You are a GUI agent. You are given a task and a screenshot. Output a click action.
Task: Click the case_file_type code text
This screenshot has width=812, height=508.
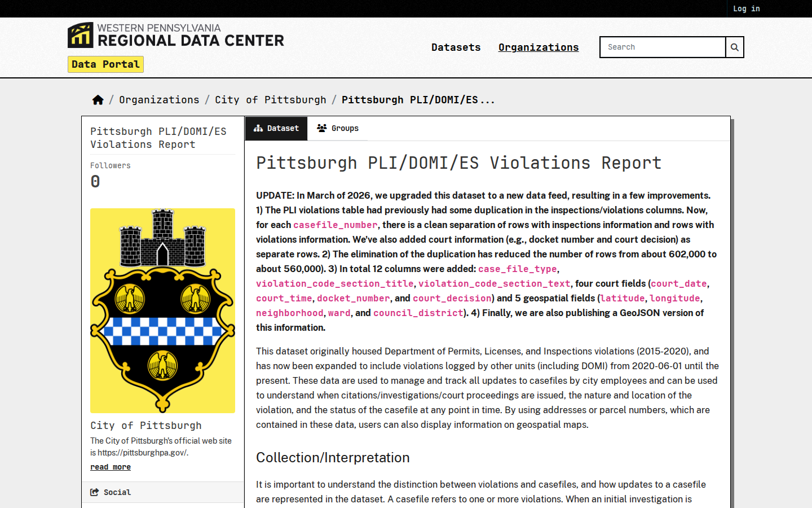pos(518,269)
